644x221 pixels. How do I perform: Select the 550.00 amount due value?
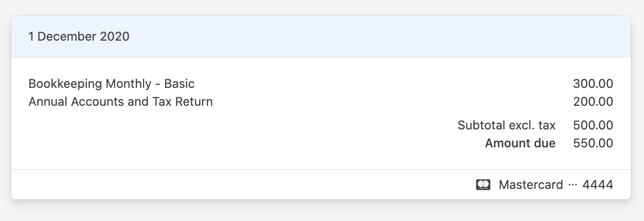(x=593, y=143)
